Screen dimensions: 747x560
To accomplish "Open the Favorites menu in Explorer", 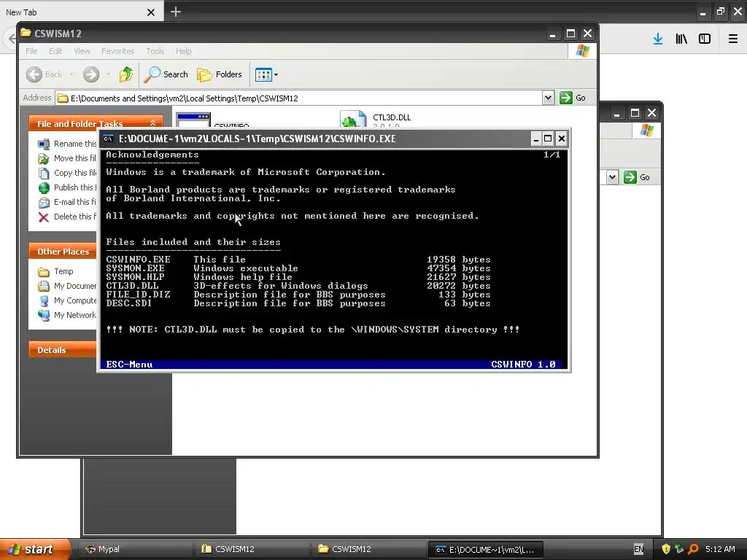I will pyautogui.click(x=117, y=51).
